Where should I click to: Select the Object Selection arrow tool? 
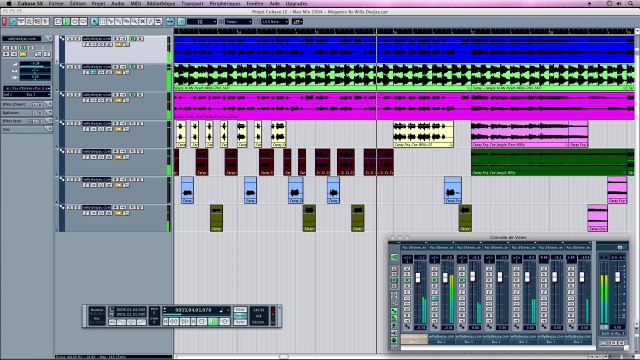94,21
